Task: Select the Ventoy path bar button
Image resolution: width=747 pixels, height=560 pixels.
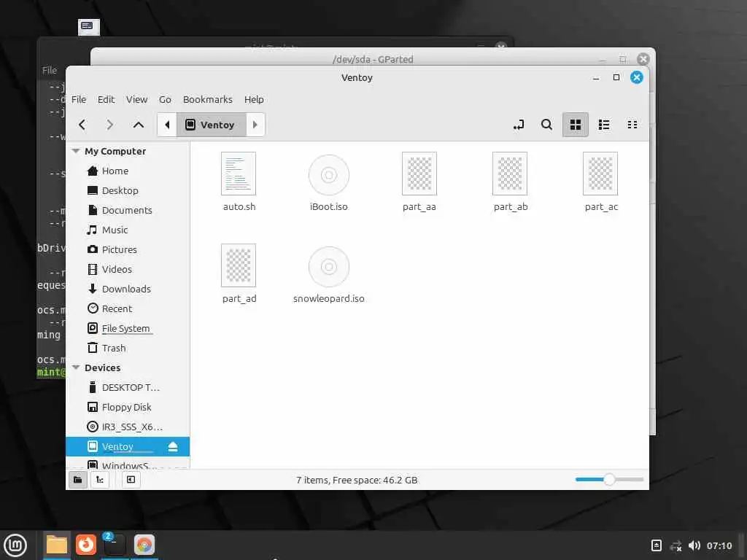Action: coord(211,125)
